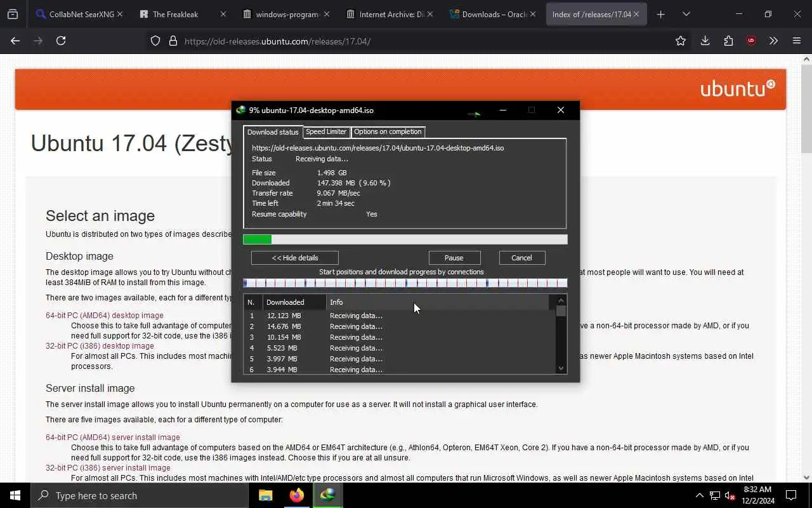Open the Firefox tab overview icon
This screenshot has width=812, height=508.
tap(13, 14)
